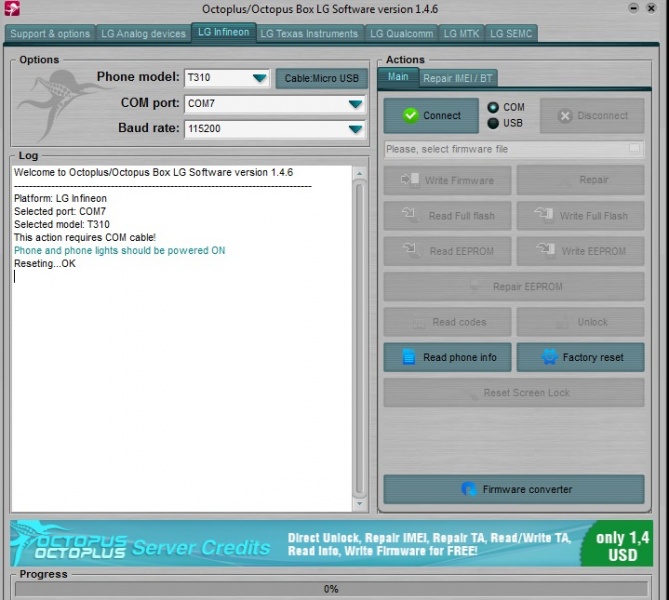The image size is (669, 600).
Task: Click the Read EEPROM icon
Action: pos(411,250)
